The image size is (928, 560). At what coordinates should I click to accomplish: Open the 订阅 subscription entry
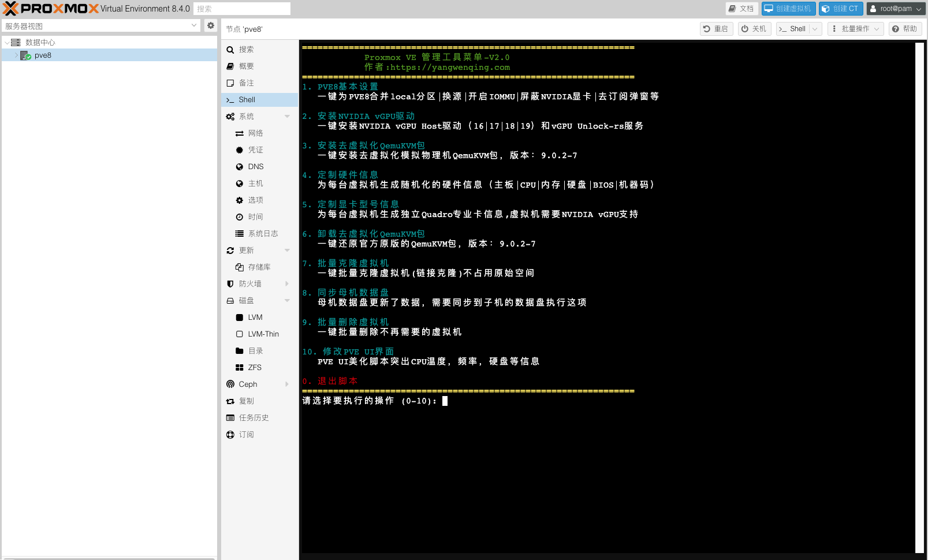246,435
